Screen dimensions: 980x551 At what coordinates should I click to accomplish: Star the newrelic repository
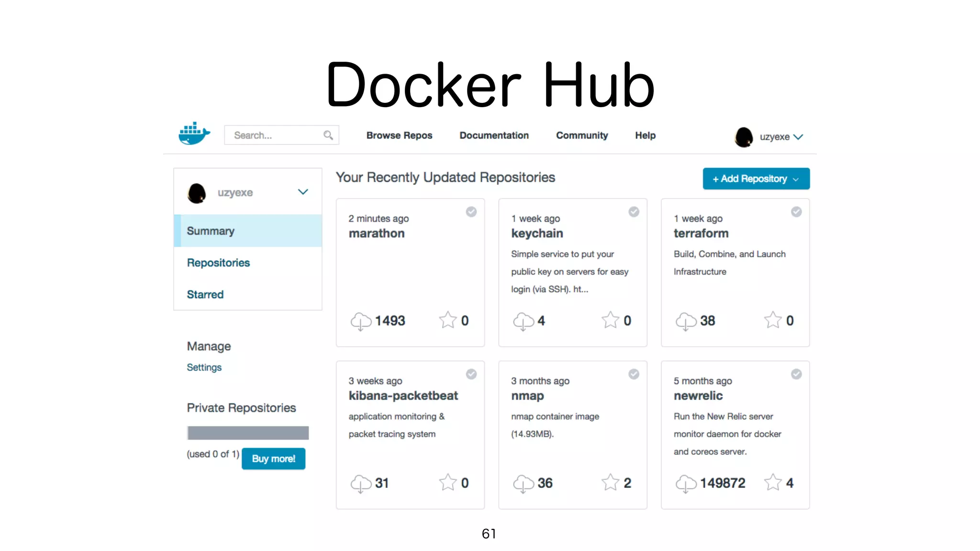(x=773, y=483)
